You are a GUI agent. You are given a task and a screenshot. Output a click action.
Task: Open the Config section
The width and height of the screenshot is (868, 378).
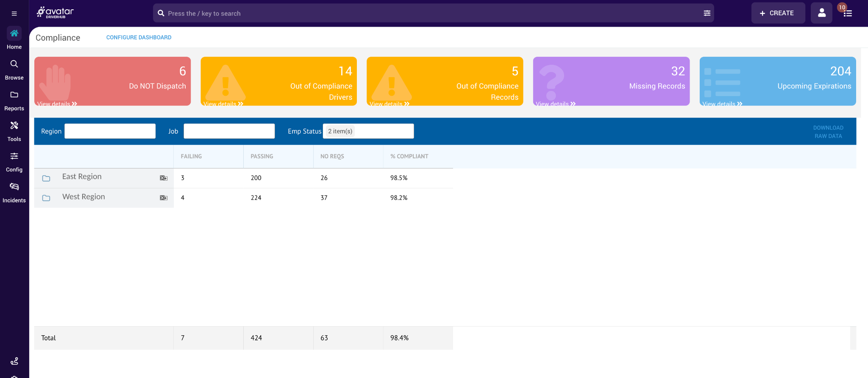pyautogui.click(x=14, y=162)
